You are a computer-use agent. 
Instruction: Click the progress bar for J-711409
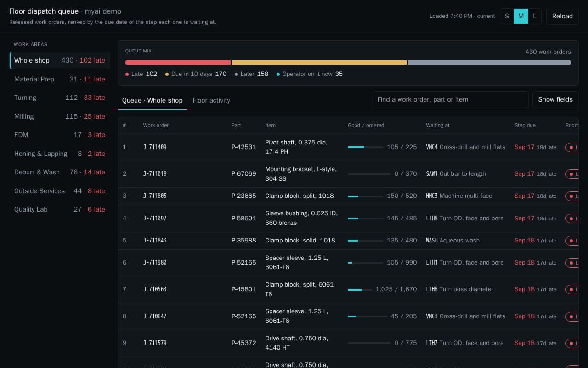point(365,147)
